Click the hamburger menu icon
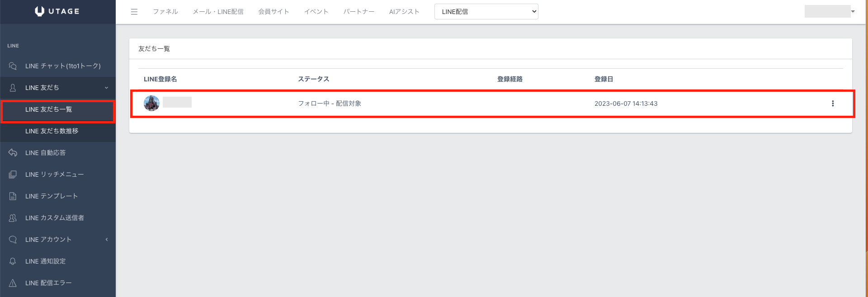Viewport: 868px width, 297px height. [134, 12]
